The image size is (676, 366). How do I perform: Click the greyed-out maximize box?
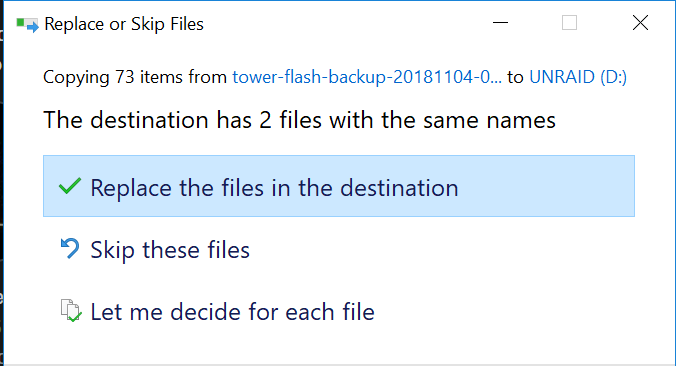(x=570, y=22)
